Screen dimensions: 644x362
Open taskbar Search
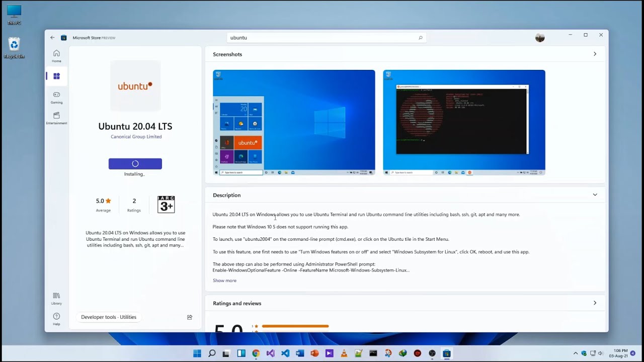212,353
